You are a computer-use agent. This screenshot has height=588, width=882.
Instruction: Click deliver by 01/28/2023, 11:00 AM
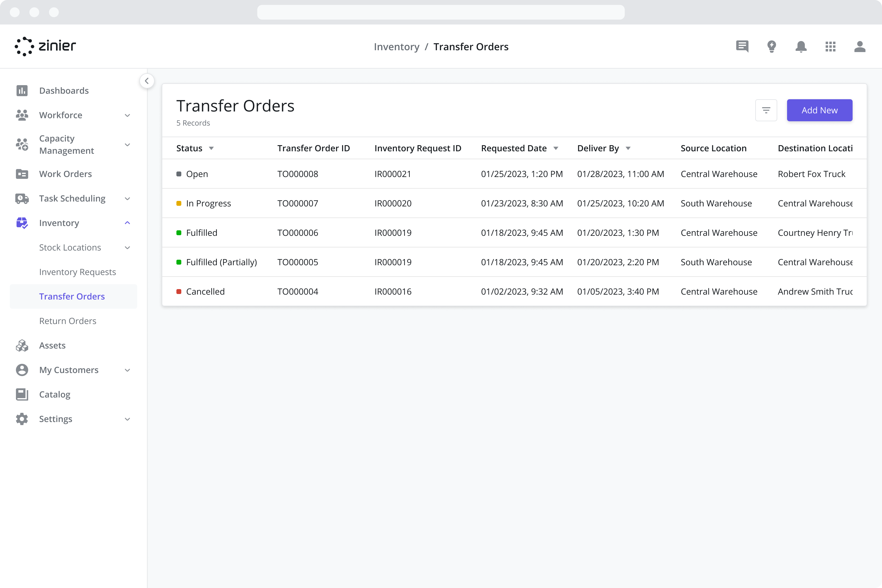(621, 174)
